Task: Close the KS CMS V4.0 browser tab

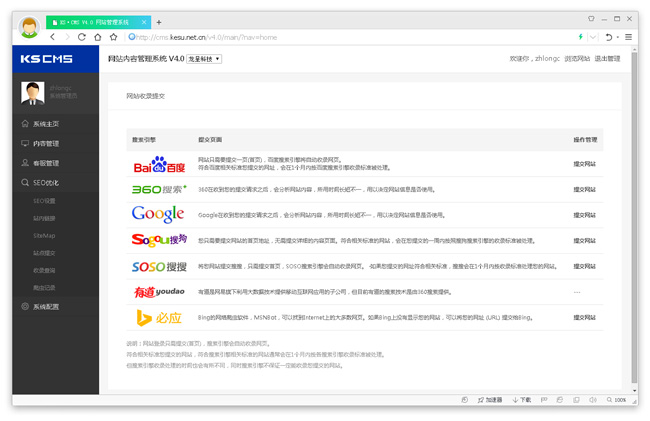Action: (144, 22)
